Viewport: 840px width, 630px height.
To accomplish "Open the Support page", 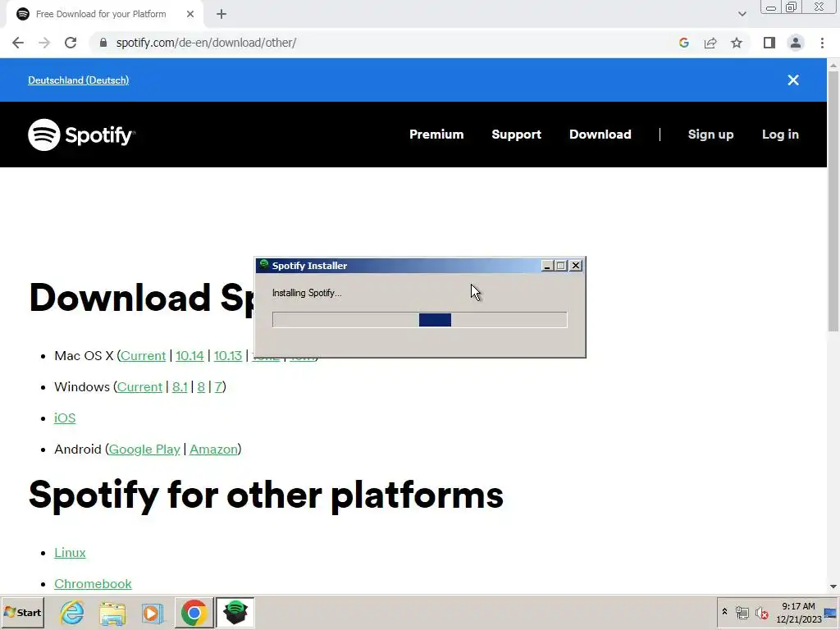I will point(517,135).
